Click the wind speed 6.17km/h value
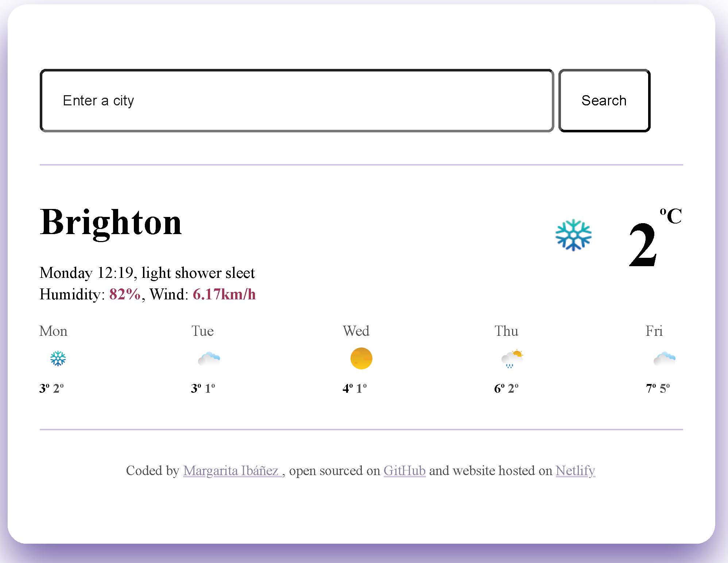This screenshot has width=728, height=563. (226, 294)
